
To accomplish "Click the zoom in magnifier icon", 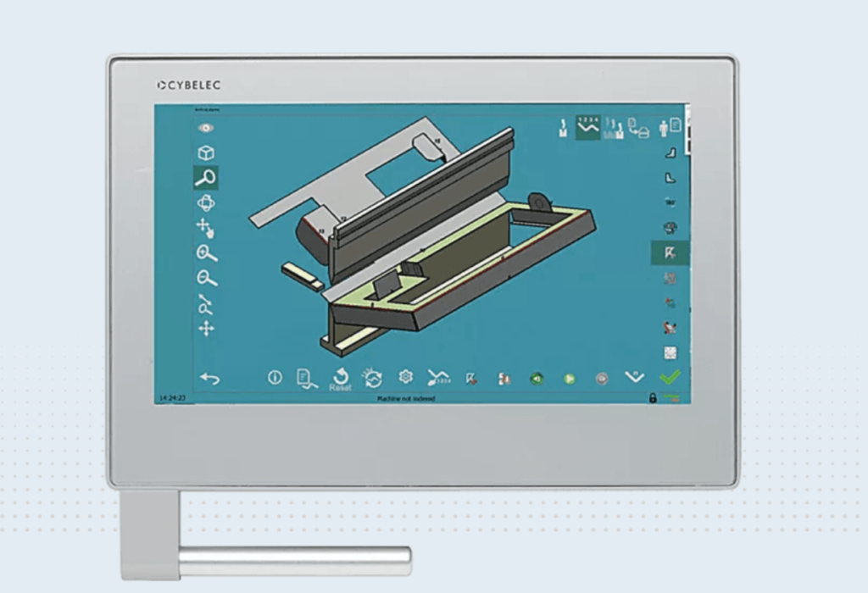I will 206,252.
